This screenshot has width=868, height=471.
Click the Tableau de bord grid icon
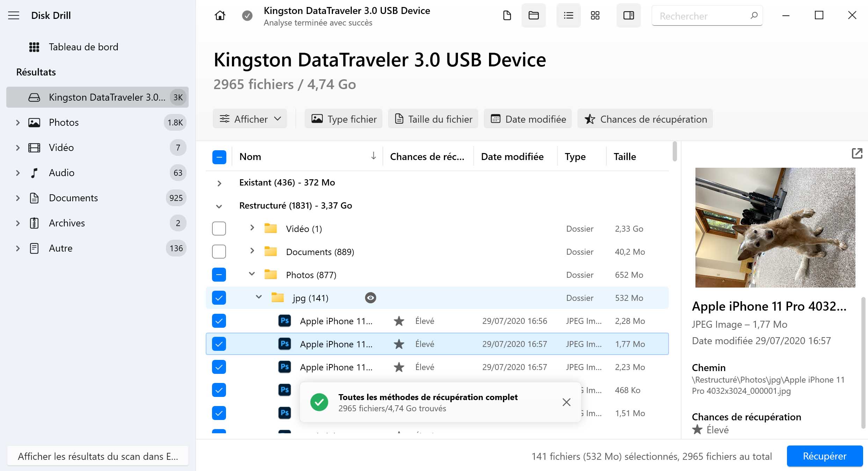point(34,47)
